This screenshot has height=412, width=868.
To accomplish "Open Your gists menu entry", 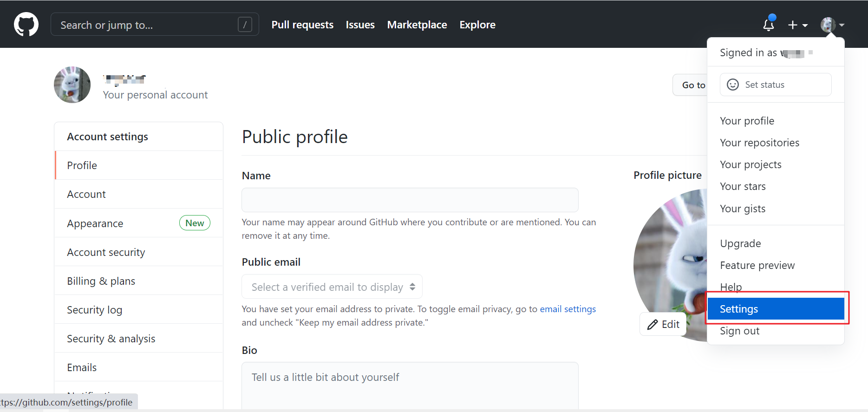I will [x=776, y=209].
